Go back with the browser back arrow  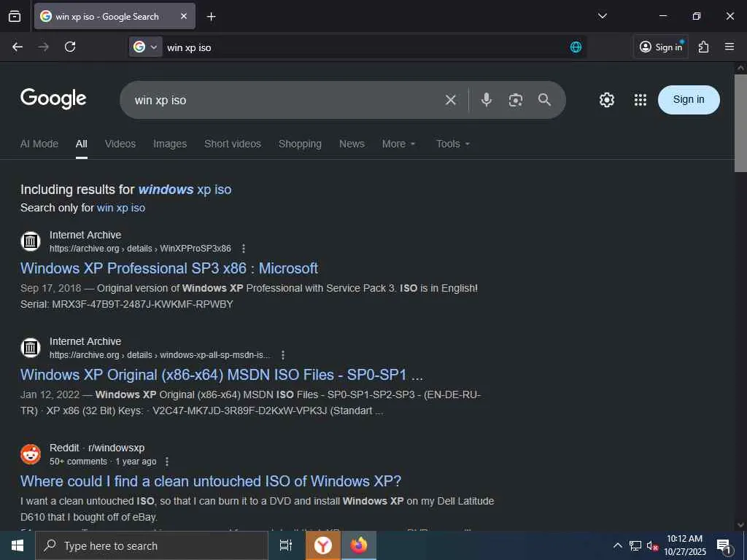[x=18, y=47]
